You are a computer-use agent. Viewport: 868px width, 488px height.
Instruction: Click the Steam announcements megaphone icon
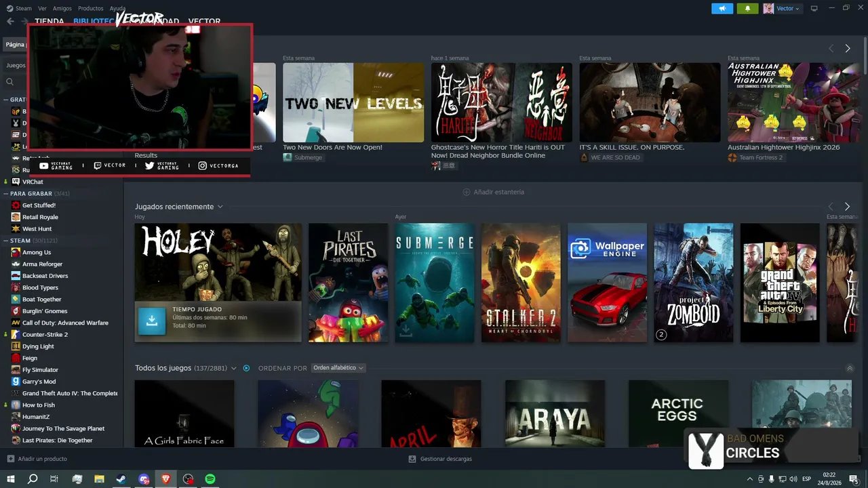(722, 8)
